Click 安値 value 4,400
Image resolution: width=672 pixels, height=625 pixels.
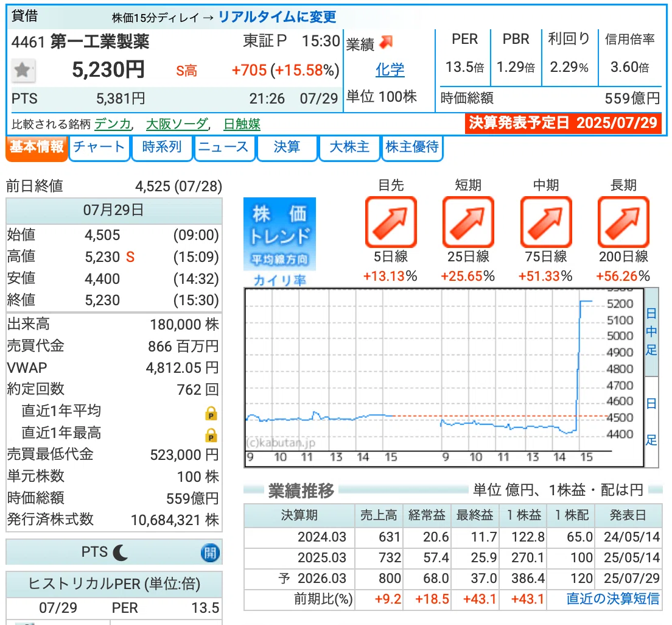(x=102, y=279)
